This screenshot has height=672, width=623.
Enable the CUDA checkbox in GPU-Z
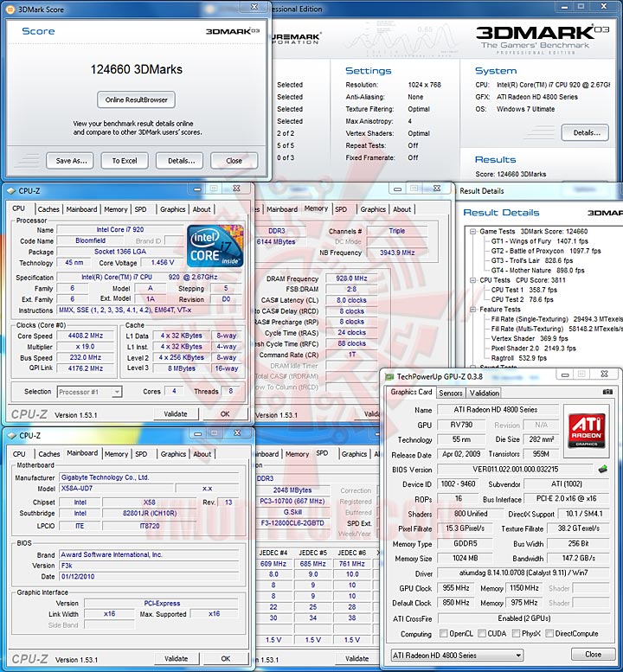pyautogui.click(x=482, y=633)
